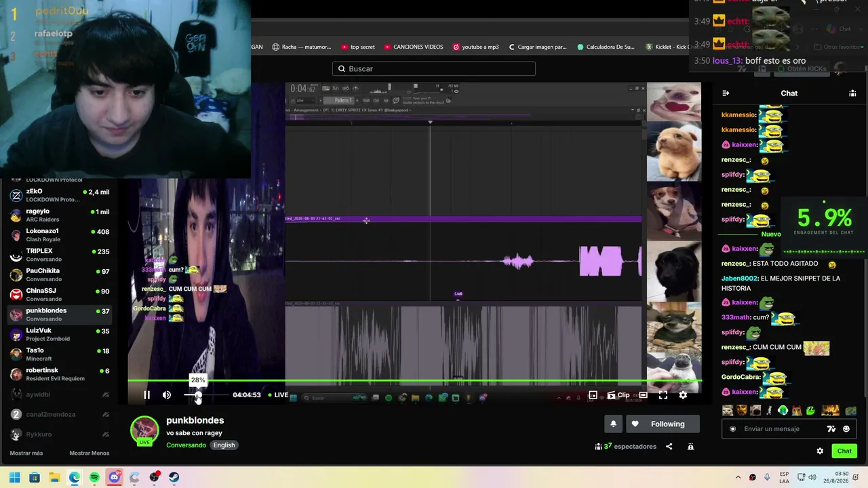Open the Calculadora De Su... bookmark
Screen dimensions: 868x488
click(606, 47)
